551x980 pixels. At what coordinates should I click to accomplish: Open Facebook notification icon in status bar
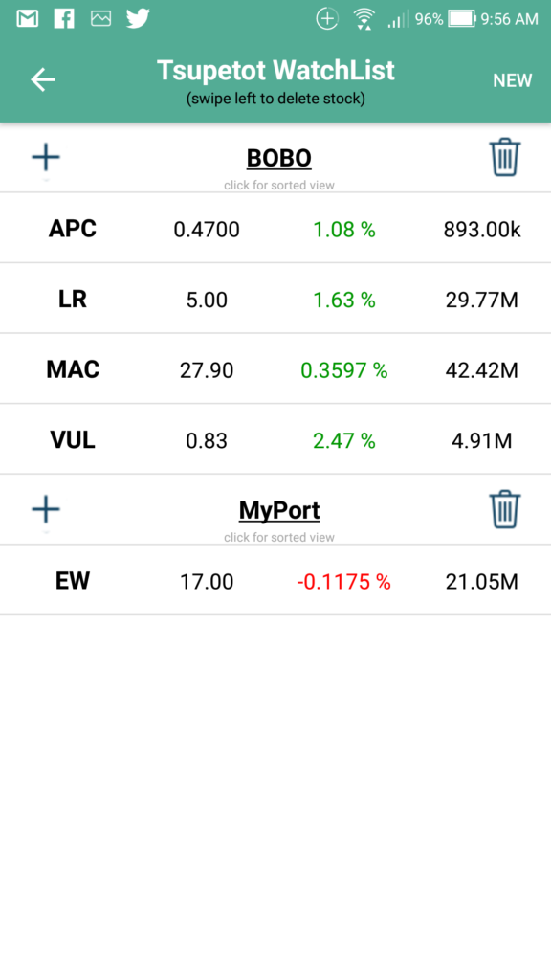(x=64, y=19)
